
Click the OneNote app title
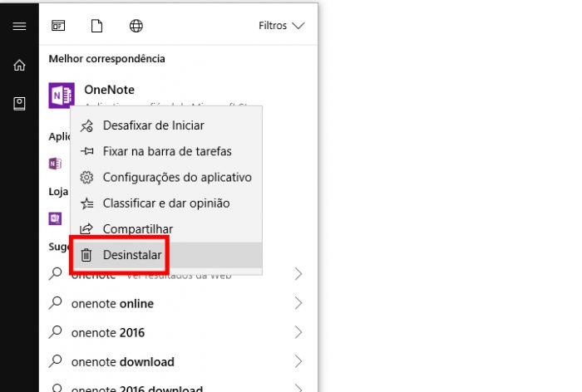tap(110, 90)
